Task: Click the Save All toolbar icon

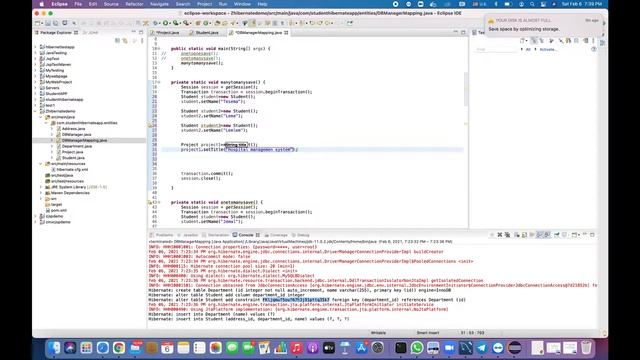Action: click(56, 23)
